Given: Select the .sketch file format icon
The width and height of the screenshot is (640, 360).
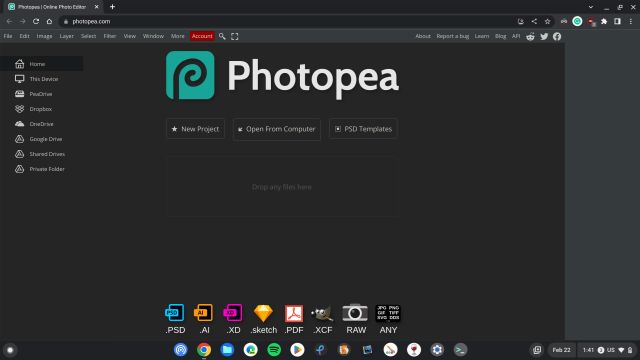Looking at the screenshot, I should point(263,319).
